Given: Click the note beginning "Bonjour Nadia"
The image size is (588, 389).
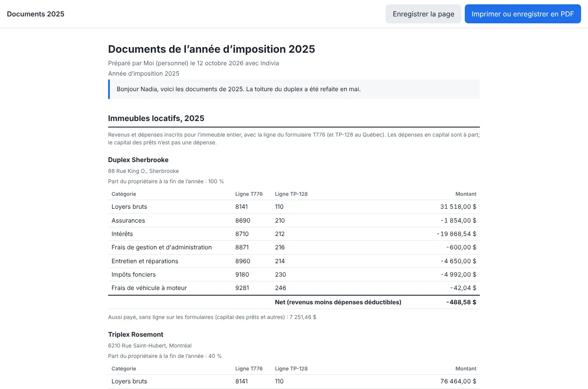Looking at the screenshot, I should (x=294, y=89).
